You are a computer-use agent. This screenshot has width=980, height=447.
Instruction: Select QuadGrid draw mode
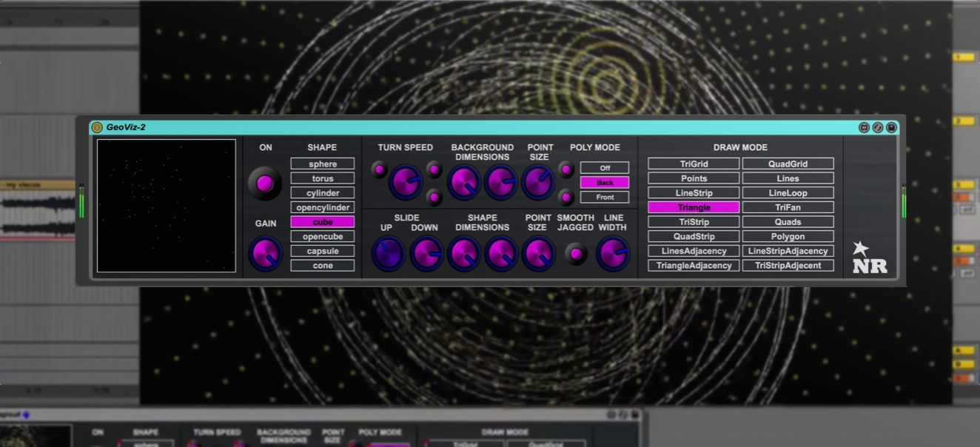pos(788,164)
